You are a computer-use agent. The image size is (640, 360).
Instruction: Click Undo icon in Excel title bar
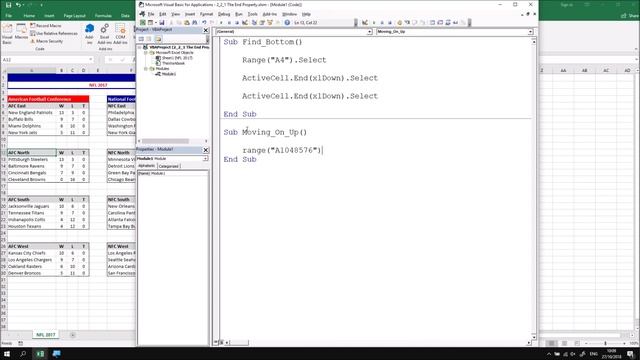[18, 5]
